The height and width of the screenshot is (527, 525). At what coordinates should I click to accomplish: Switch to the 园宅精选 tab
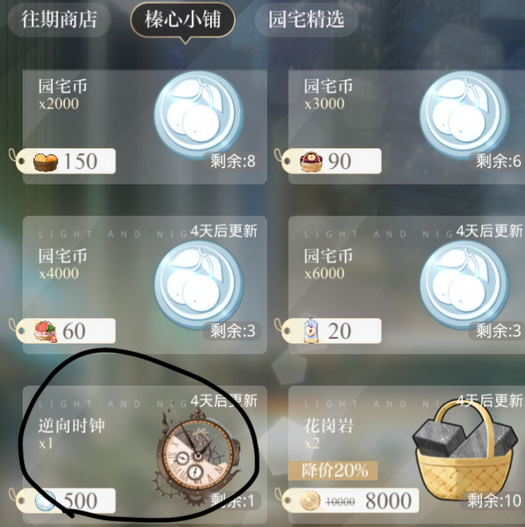(x=306, y=19)
